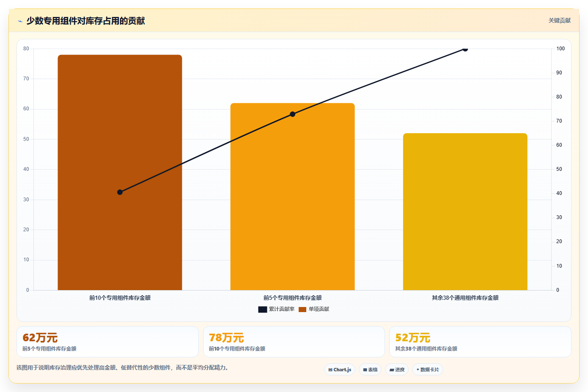Click the 单项贡献 legend label
The width and height of the screenshot is (588, 392).
click(319, 309)
